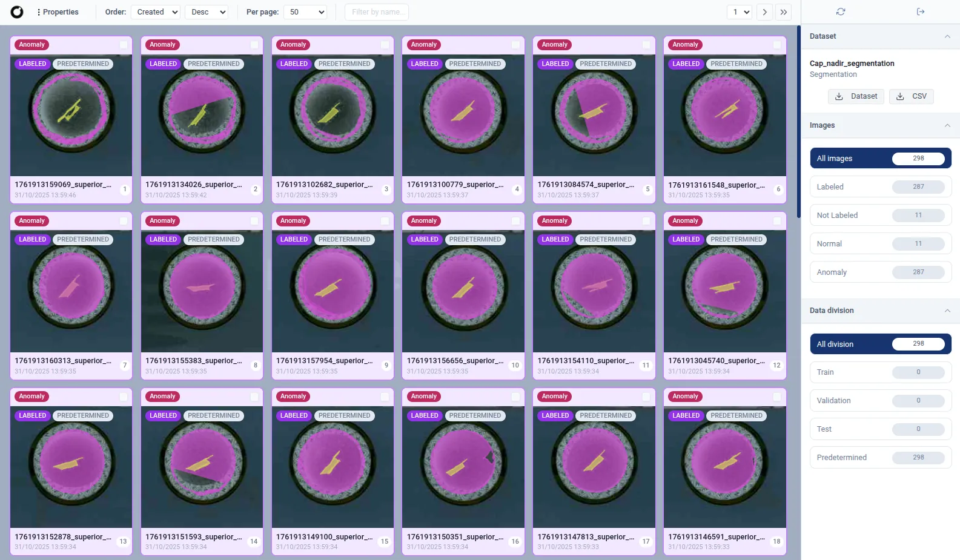The image size is (960, 560).
Task: Open the Properties menu
Action: tap(58, 12)
